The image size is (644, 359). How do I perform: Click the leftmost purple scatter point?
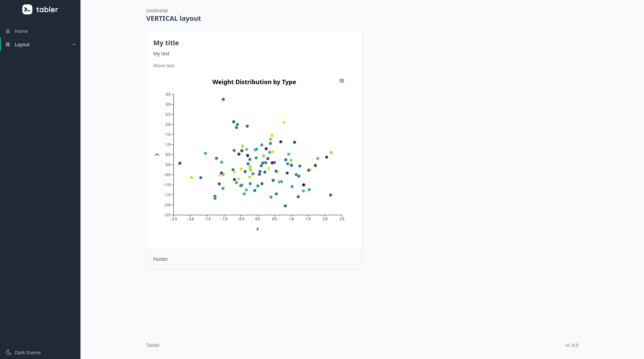180,163
